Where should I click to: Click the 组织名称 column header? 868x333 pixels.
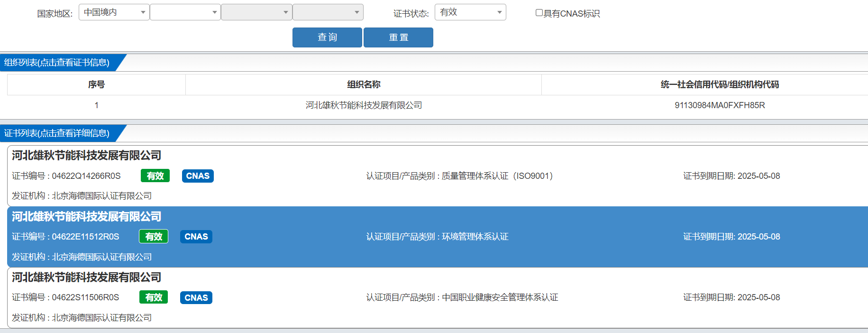click(364, 84)
